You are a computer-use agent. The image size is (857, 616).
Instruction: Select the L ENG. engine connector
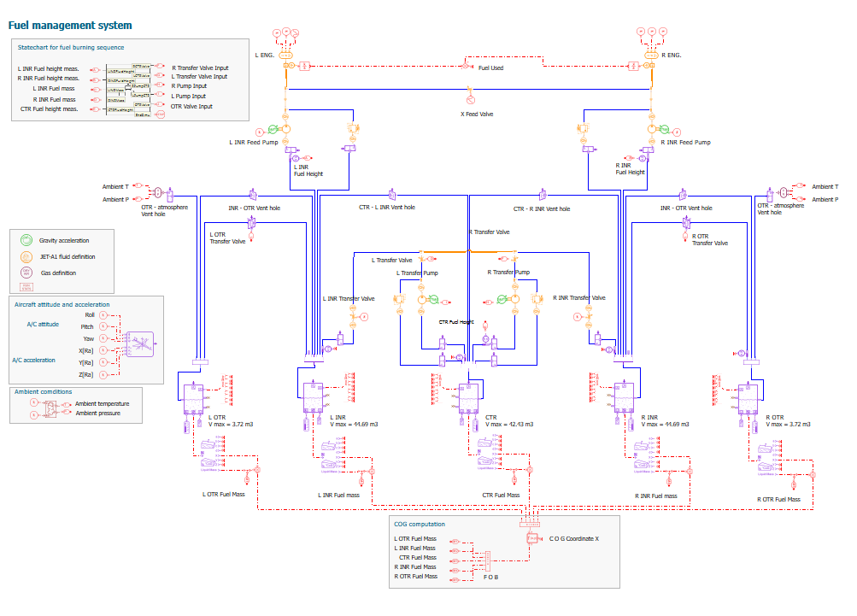(286, 56)
